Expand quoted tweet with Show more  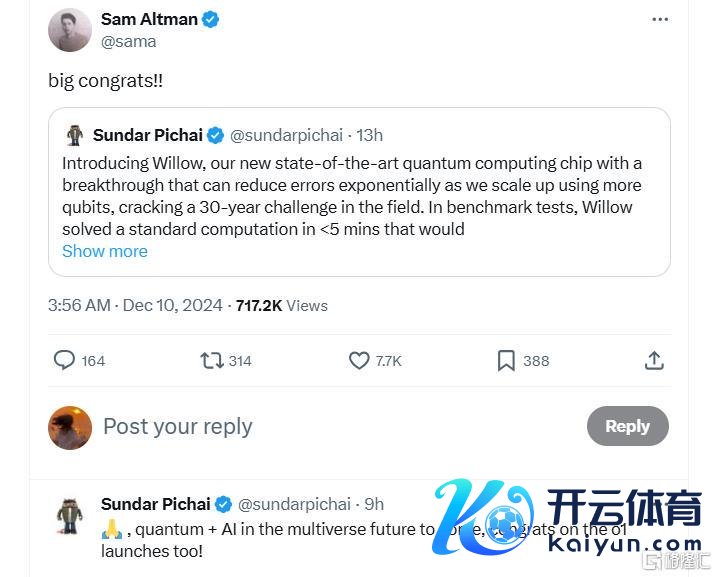click(x=105, y=251)
